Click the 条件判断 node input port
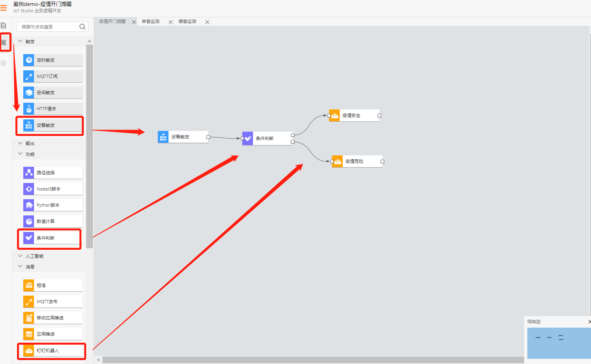 [242, 138]
